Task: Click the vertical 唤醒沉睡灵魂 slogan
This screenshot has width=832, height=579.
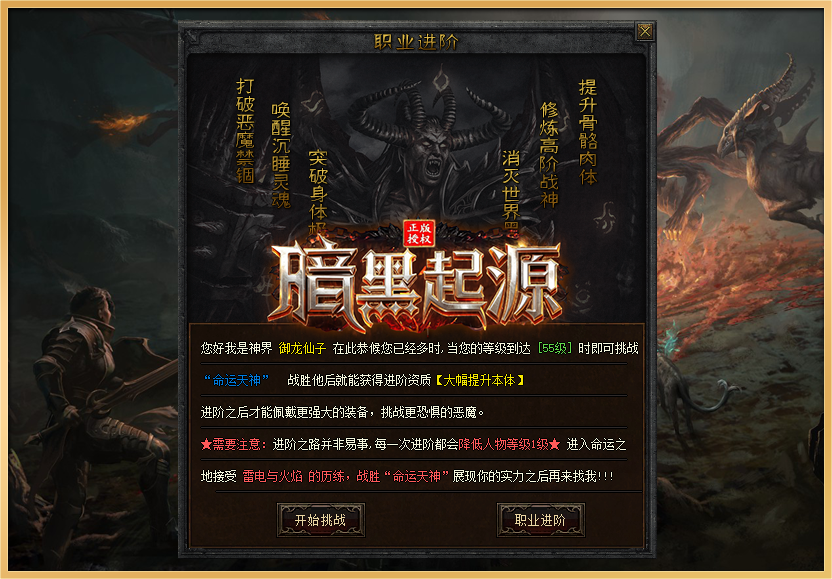Action: coord(281,155)
